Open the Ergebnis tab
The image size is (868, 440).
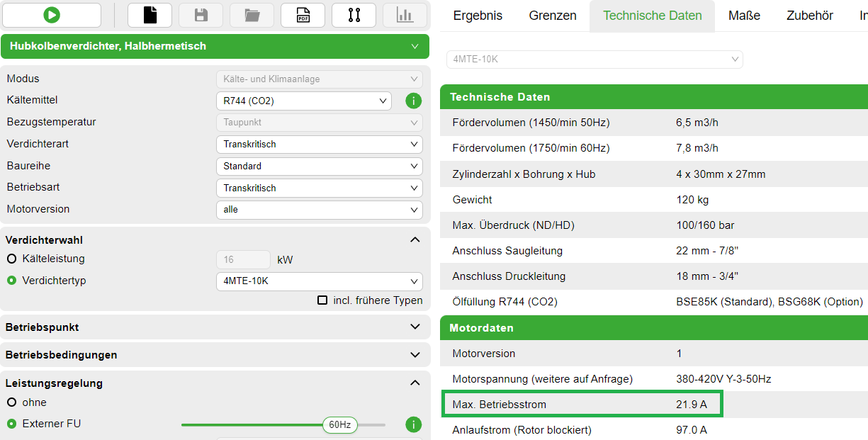(x=478, y=15)
